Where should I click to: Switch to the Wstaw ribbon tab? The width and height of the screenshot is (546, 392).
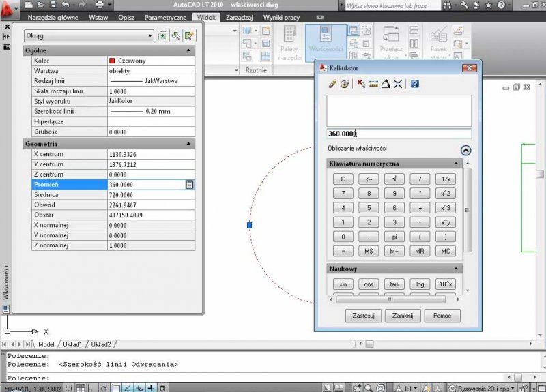98,17
